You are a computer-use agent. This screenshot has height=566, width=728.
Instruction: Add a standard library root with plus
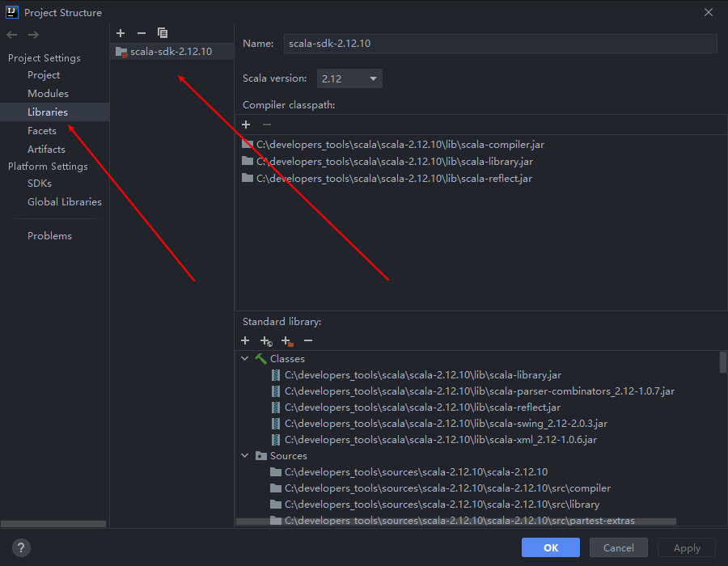[245, 340]
